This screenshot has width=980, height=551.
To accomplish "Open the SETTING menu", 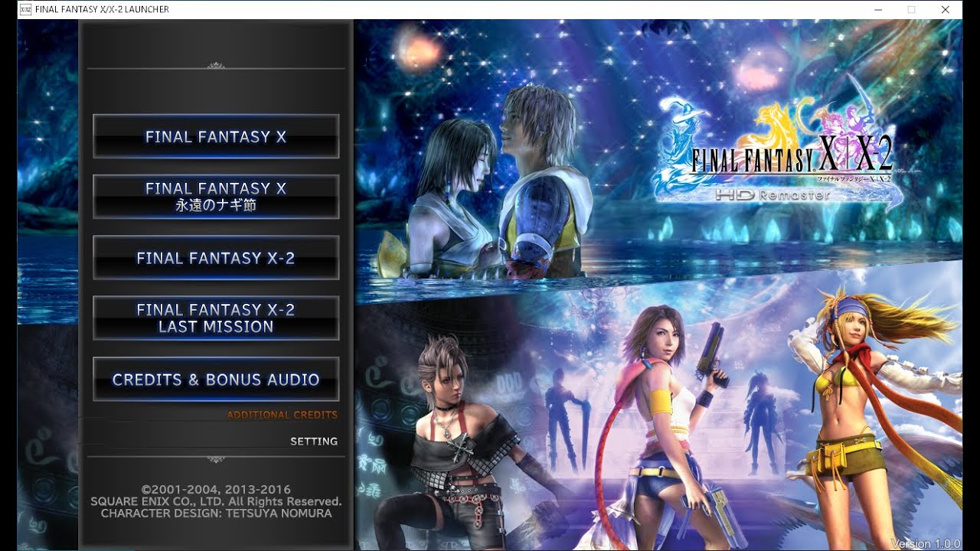I will [x=313, y=442].
